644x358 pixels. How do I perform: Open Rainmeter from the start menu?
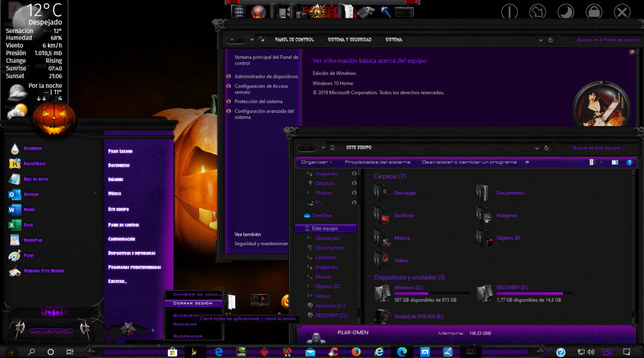click(x=25, y=148)
